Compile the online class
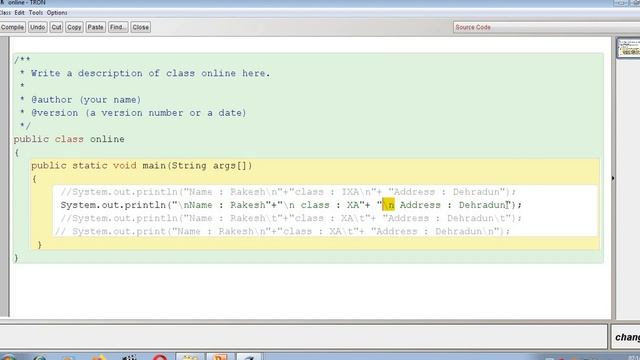This screenshot has height=360, width=640. 12,27
